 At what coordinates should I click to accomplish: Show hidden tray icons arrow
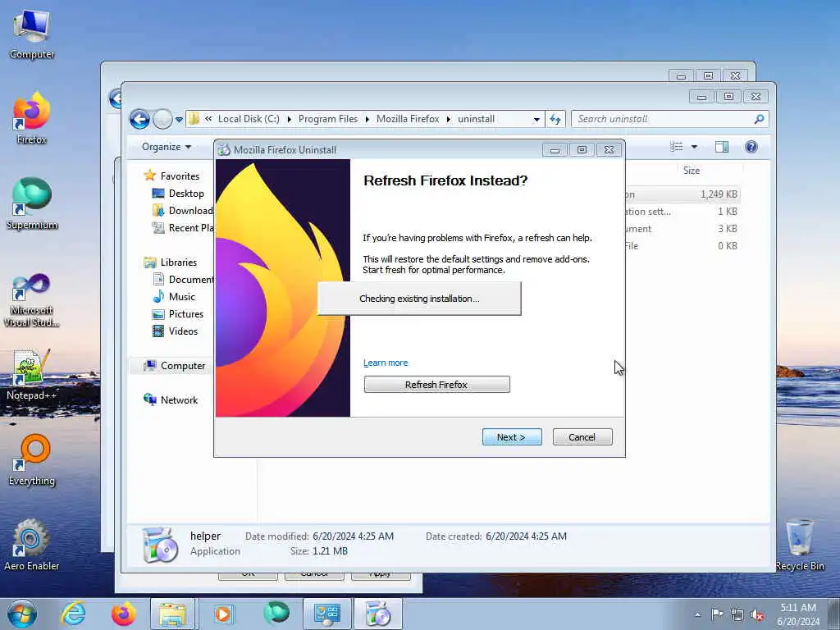pyautogui.click(x=697, y=614)
